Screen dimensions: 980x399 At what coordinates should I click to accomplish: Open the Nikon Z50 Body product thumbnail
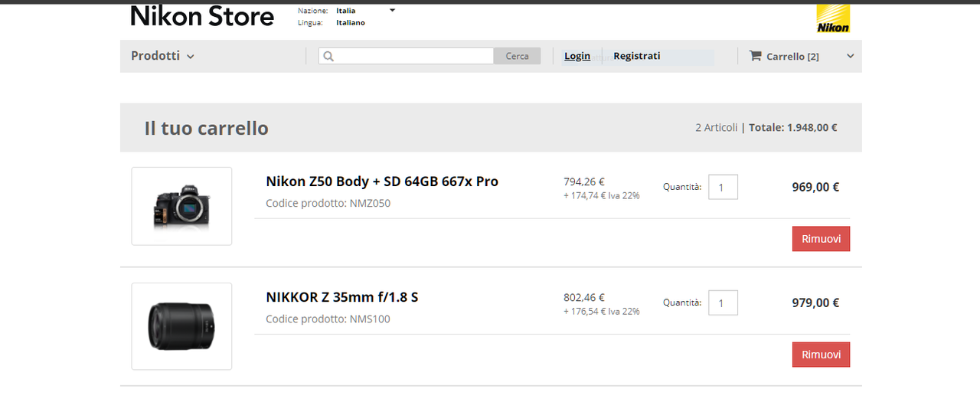(181, 206)
